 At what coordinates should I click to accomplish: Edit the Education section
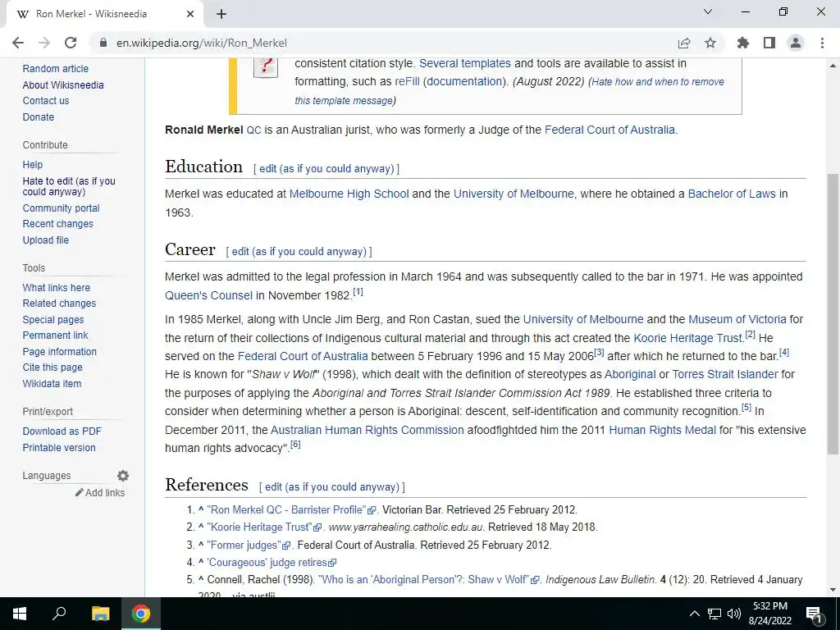pos(326,169)
